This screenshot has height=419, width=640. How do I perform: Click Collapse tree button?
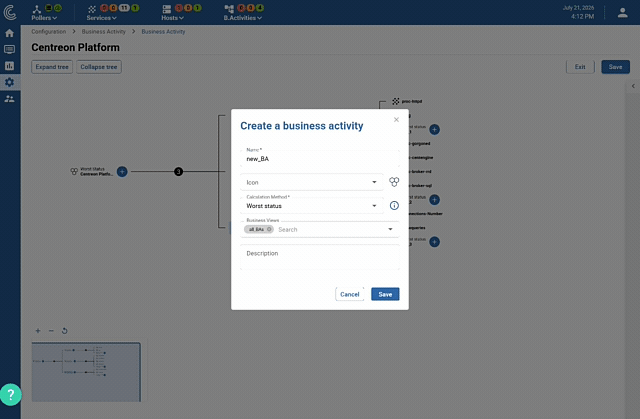pyautogui.click(x=99, y=67)
